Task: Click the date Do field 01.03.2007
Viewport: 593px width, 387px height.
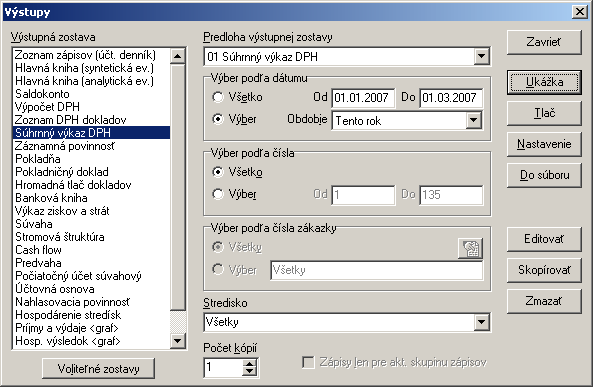Action: click(451, 98)
